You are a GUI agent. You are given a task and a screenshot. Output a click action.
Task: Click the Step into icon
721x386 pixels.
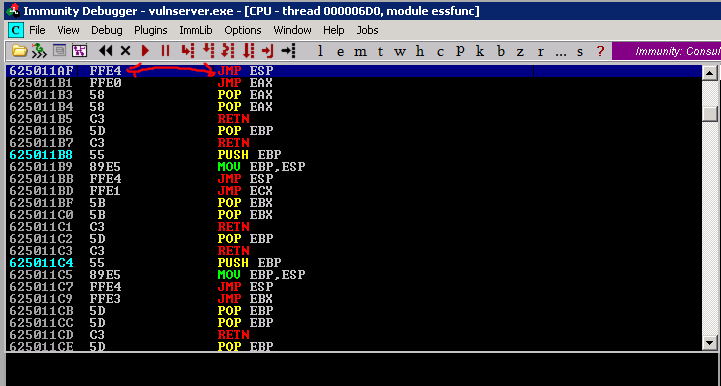pyautogui.click(x=187, y=51)
